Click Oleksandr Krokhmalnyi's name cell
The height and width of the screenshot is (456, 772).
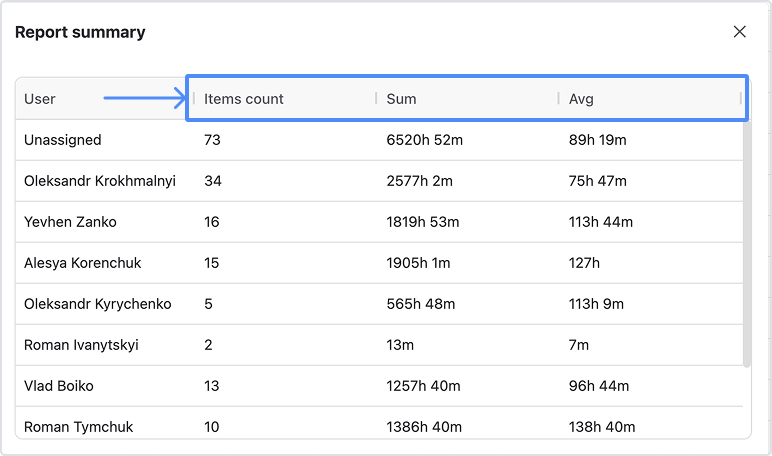tap(100, 181)
